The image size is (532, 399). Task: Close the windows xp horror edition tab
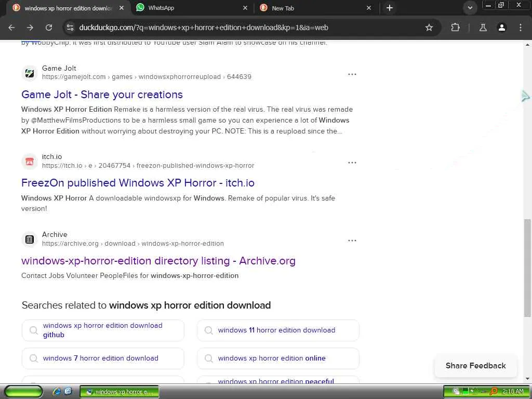tap(122, 8)
